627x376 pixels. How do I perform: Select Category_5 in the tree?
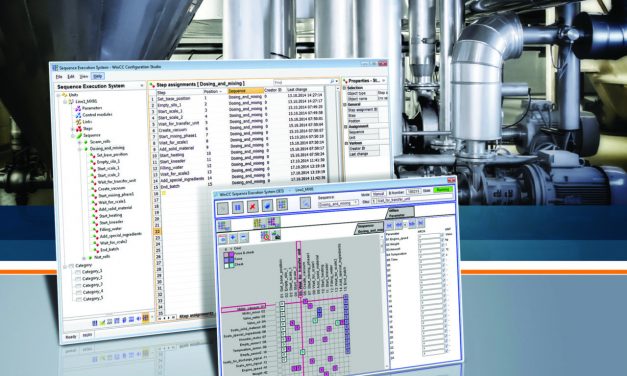(93, 298)
